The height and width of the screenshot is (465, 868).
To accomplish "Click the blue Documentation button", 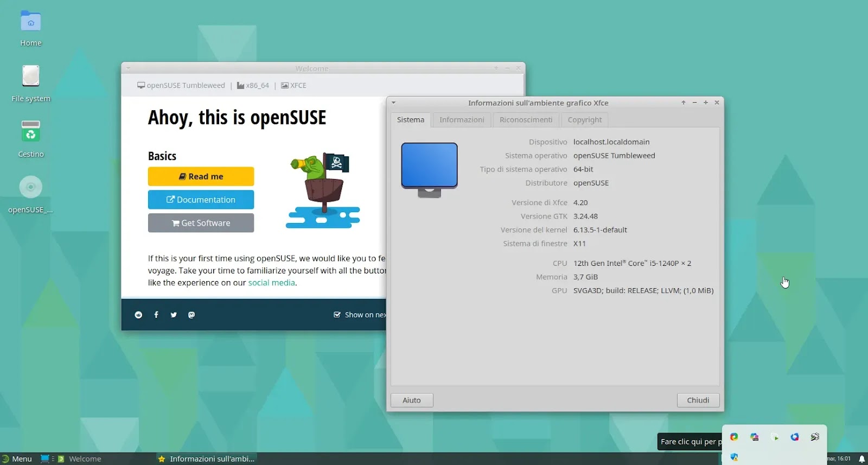I will [x=201, y=200].
